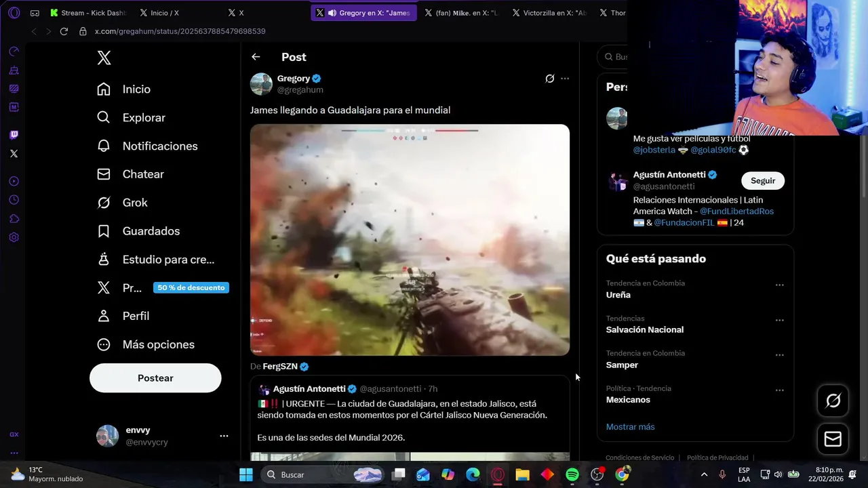The width and height of the screenshot is (868, 488).
Task: Open the three-dot menu on Gregory's post
Action: (565, 79)
